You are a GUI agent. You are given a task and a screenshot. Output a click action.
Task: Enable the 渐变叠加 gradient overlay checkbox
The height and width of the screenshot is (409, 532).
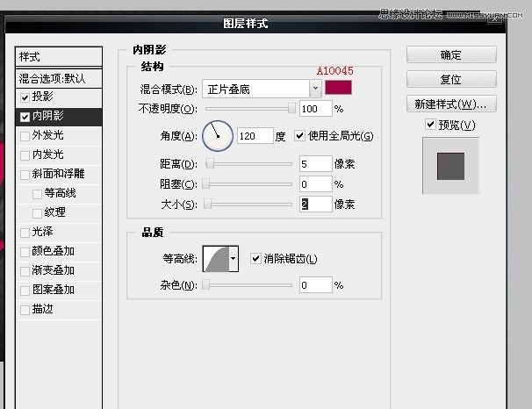point(25,271)
